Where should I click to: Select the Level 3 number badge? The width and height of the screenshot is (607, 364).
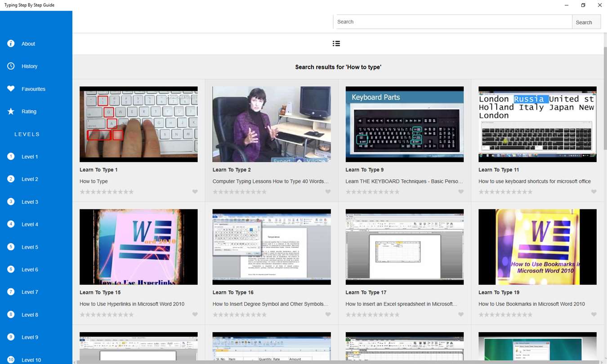click(x=11, y=202)
